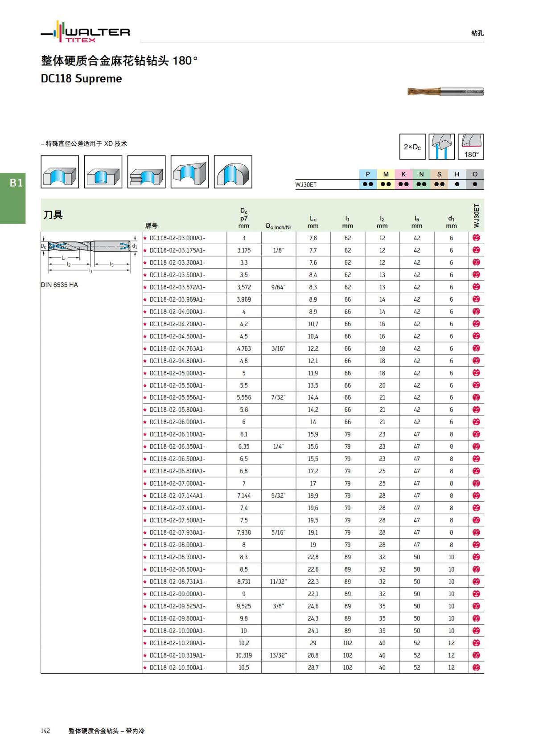Click the internal coolant drill icon

[441, 147]
